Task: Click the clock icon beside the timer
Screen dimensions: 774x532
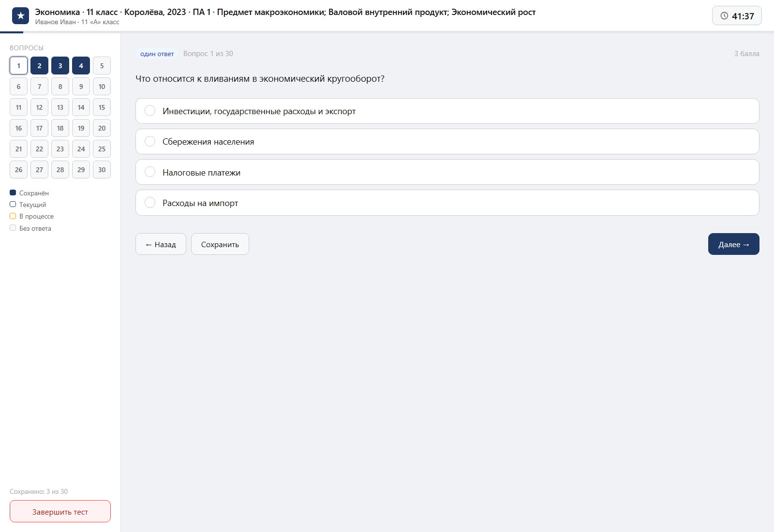Action: (x=724, y=16)
